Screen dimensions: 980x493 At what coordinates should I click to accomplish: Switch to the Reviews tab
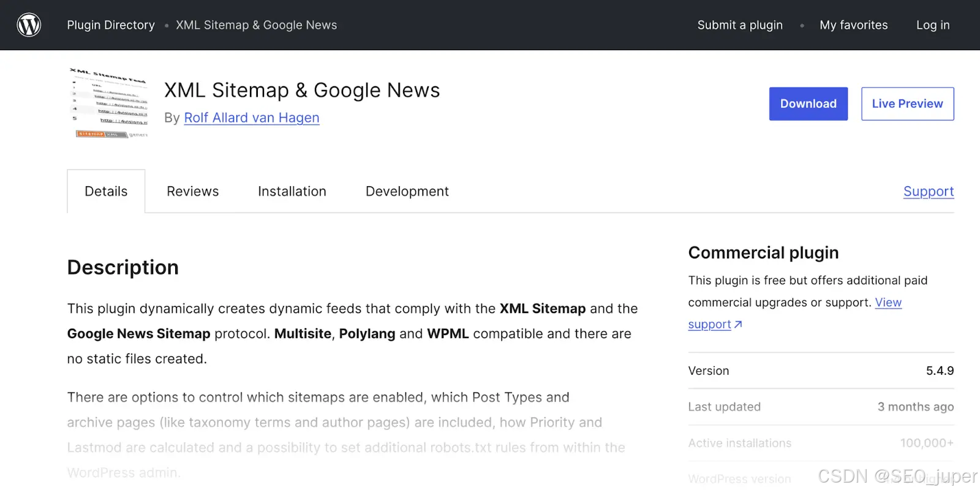pos(193,192)
